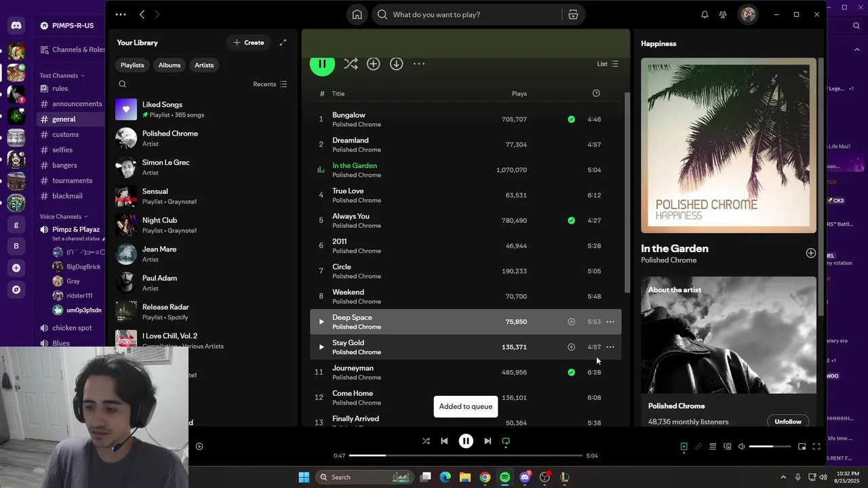868x488 pixels.
Task: Change track view with List button
Action: pyautogui.click(x=608, y=64)
